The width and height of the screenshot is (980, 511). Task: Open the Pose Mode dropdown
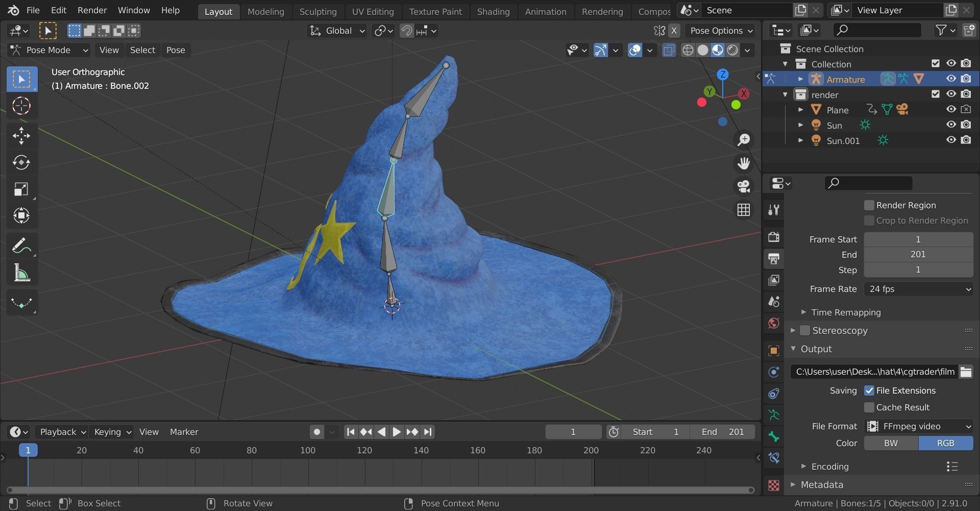click(49, 50)
